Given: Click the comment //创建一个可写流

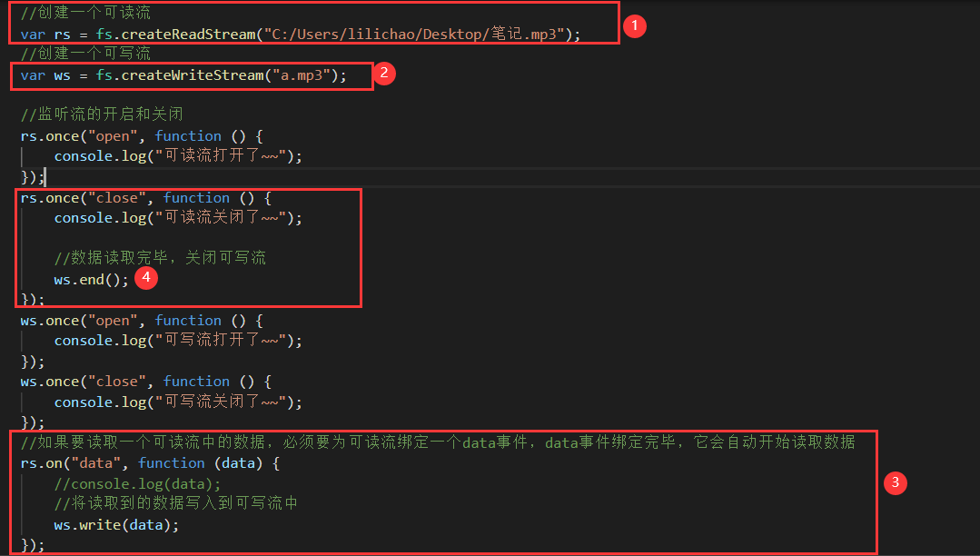Looking at the screenshot, I should (x=85, y=54).
